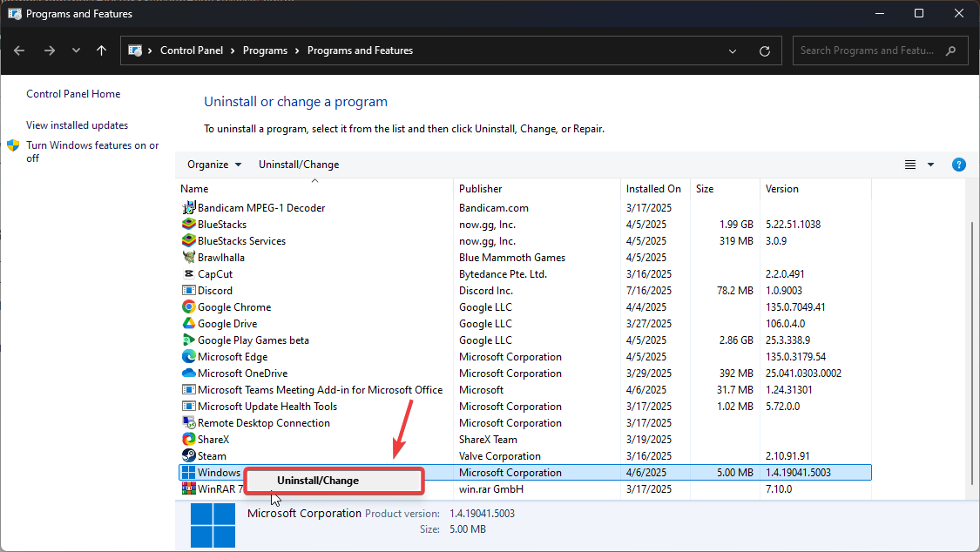Click Programs in the breadcrumb path
Viewport: 980px width, 552px height.
[x=266, y=50]
